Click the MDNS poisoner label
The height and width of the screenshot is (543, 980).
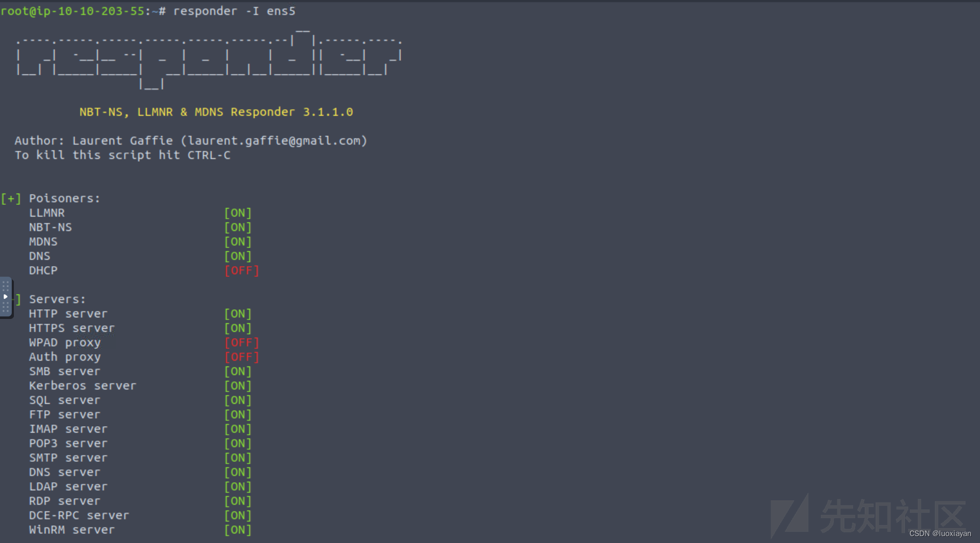pos(43,242)
